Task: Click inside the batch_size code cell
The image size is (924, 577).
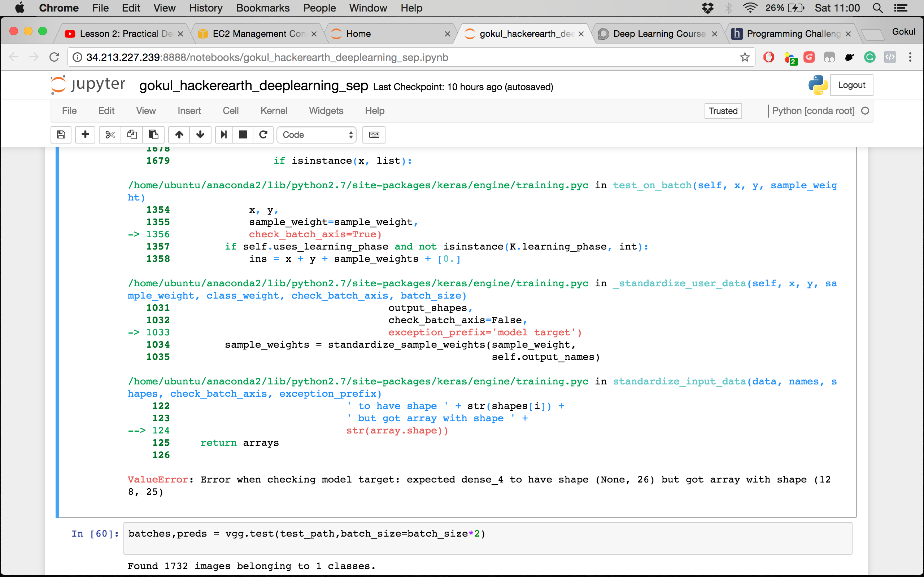Action: pos(344,533)
